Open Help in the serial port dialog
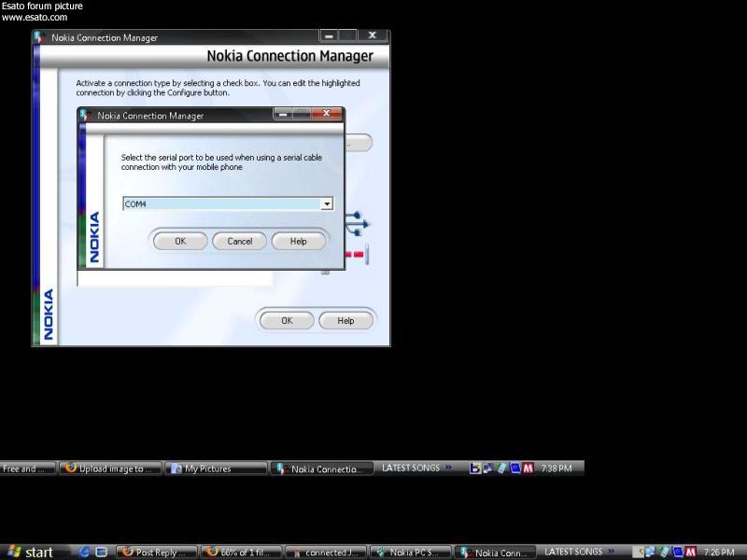 coord(298,242)
